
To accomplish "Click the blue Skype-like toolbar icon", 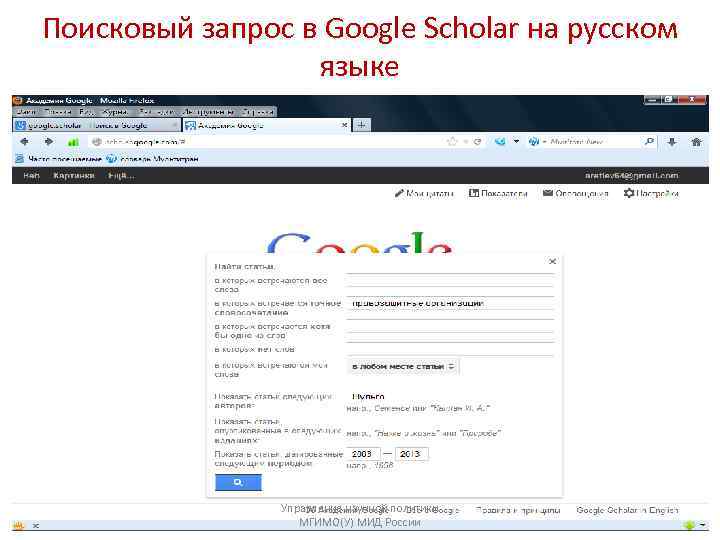I will [x=500, y=142].
